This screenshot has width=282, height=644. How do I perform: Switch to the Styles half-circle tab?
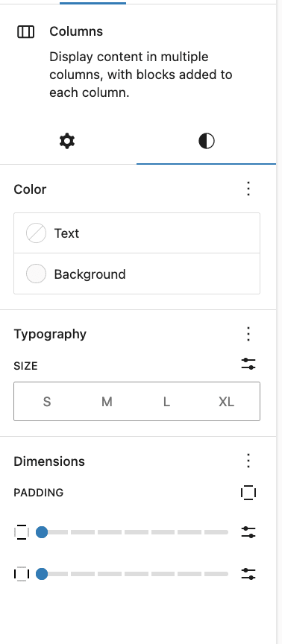coord(207,142)
